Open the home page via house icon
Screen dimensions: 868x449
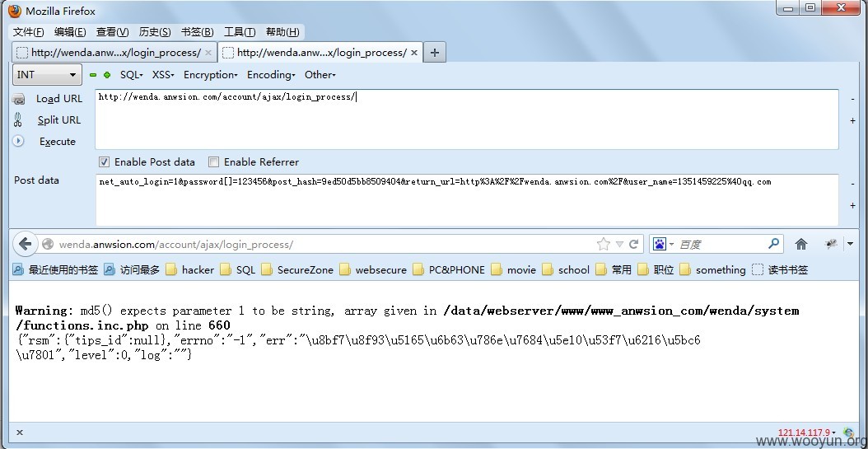coord(801,244)
